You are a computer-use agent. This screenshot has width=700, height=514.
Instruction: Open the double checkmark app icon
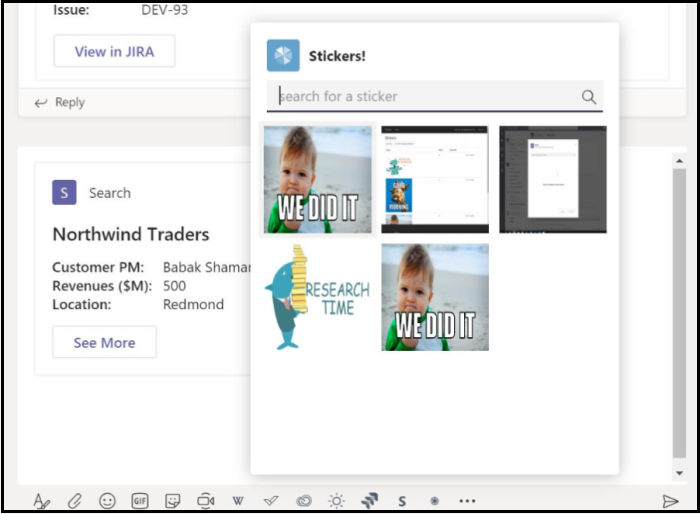(271, 501)
